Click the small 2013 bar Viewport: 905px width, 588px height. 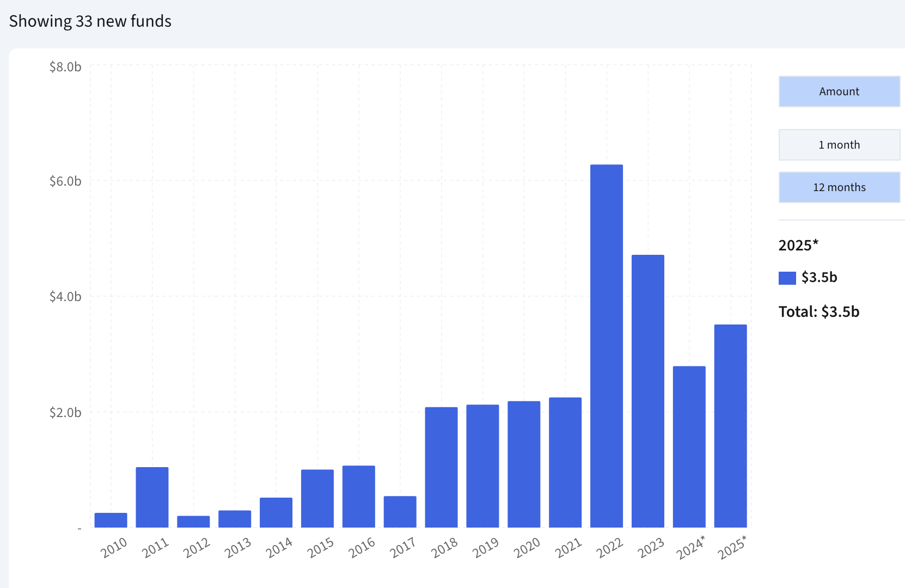[x=235, y=519]
